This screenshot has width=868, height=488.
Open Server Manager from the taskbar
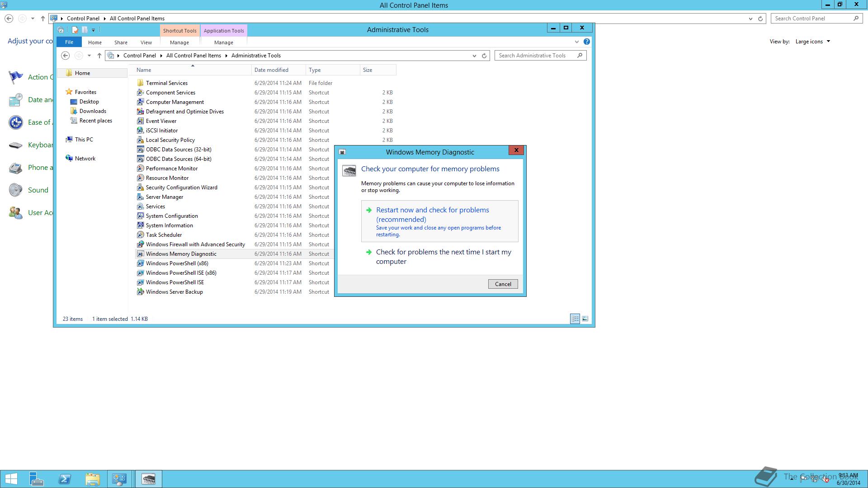(37, 479)
